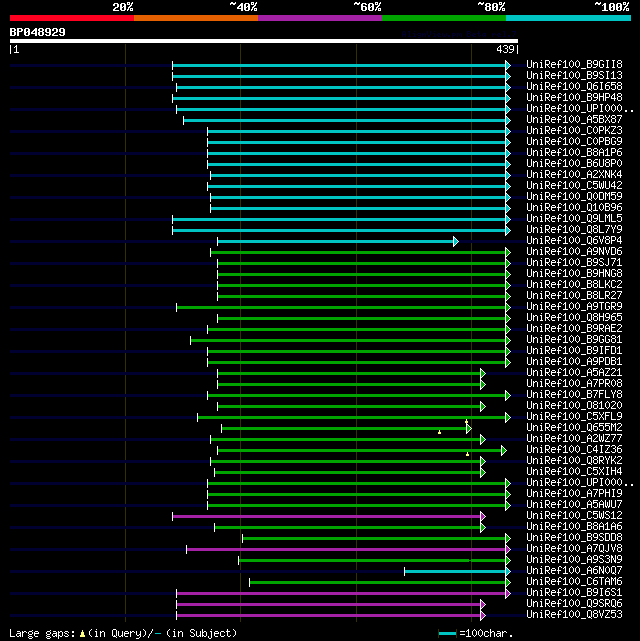Click the green ~80% legend segment
The image size is (640, 641).
[444, 18]
